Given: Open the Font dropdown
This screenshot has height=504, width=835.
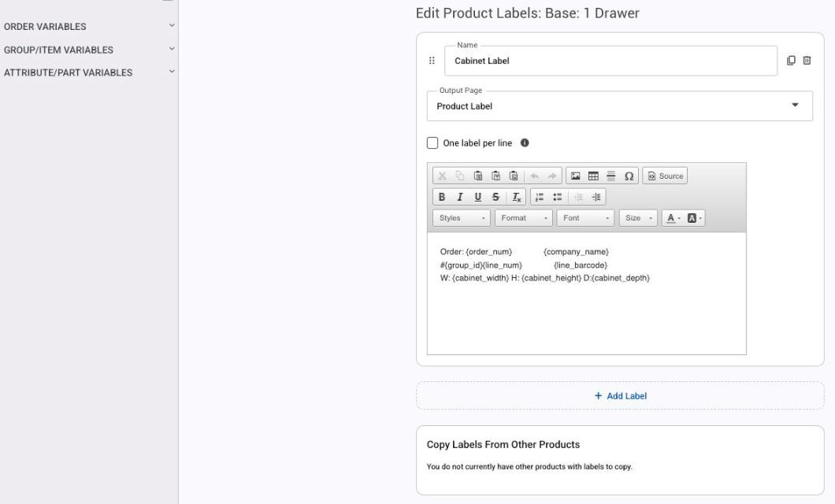Looking at the screenshot, I should pos(585,217).
